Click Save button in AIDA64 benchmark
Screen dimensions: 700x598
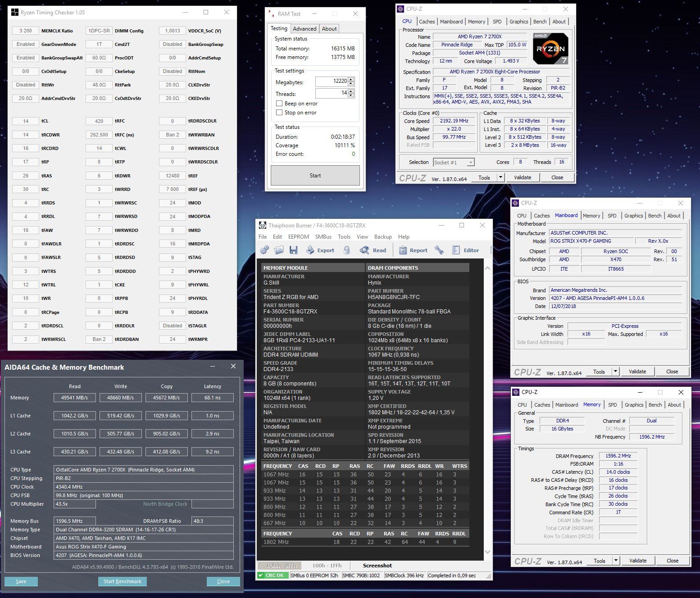[x=21, y=581]
